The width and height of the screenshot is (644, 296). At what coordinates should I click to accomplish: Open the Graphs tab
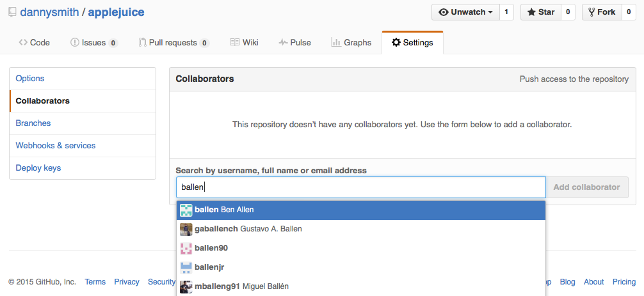pyautogui.click(x=351, y=43)
